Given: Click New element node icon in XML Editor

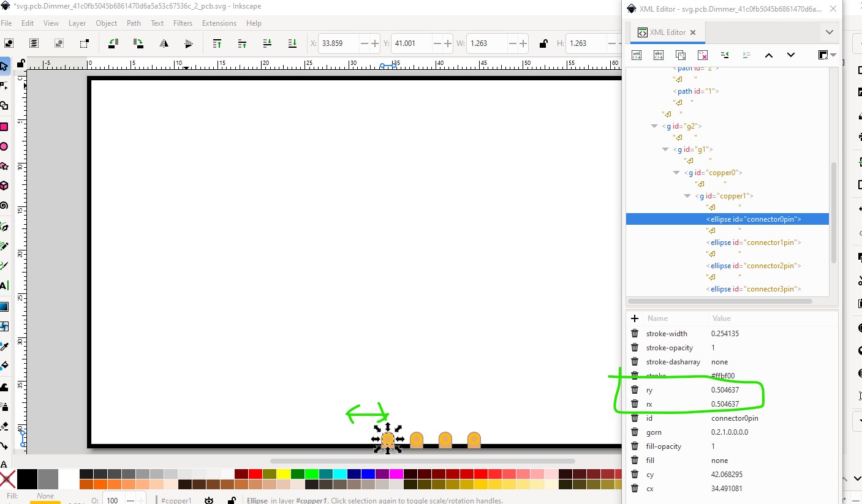Looking at the screenshot, I should tap(637, 55).
